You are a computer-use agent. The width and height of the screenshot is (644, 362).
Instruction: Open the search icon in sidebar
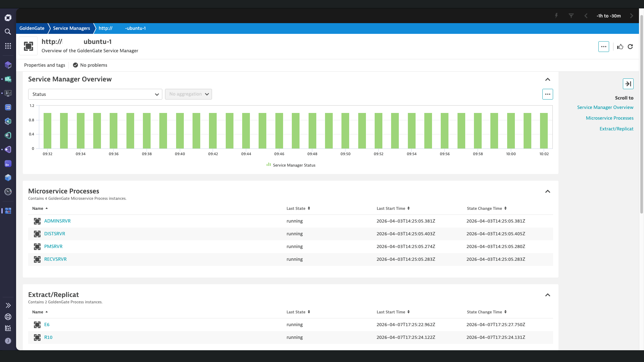(8, 32)
